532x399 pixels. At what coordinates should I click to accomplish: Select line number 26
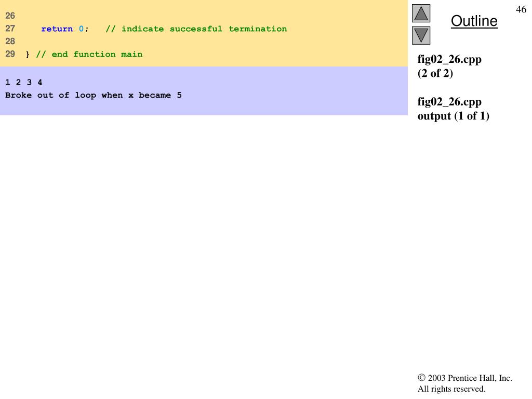tap(10, 16)
